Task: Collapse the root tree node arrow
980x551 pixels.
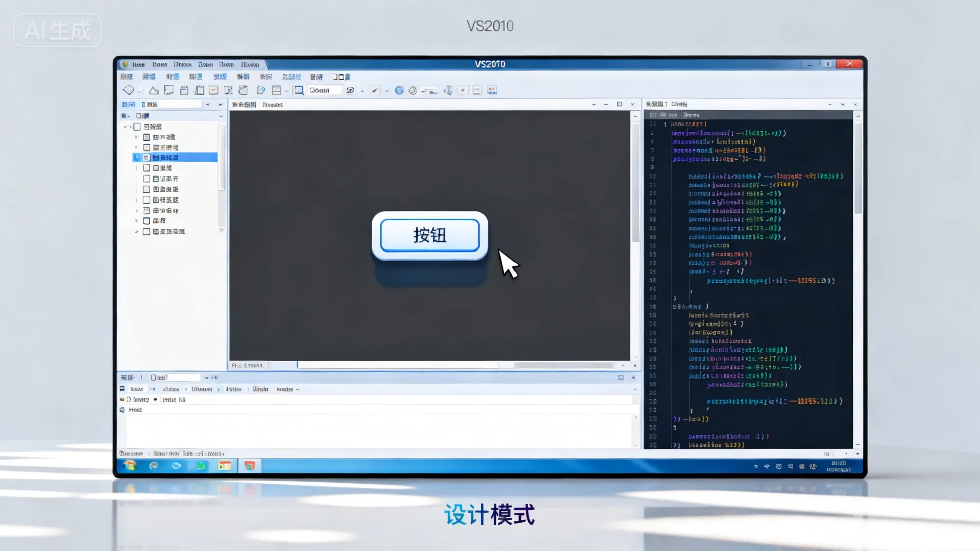Action: click(125, 127)
